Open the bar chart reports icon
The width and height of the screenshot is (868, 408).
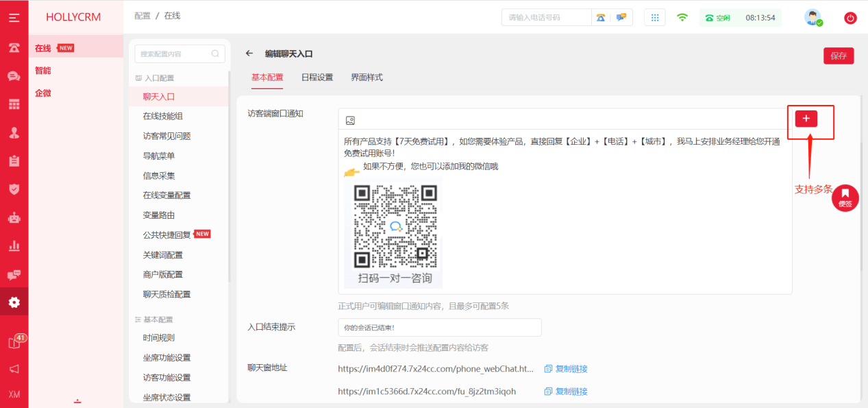14,245
